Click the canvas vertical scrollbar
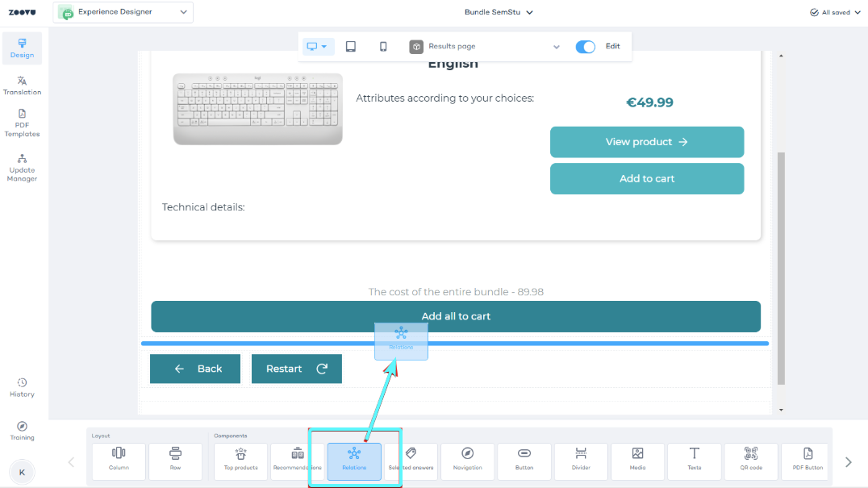 click(780, 266)
